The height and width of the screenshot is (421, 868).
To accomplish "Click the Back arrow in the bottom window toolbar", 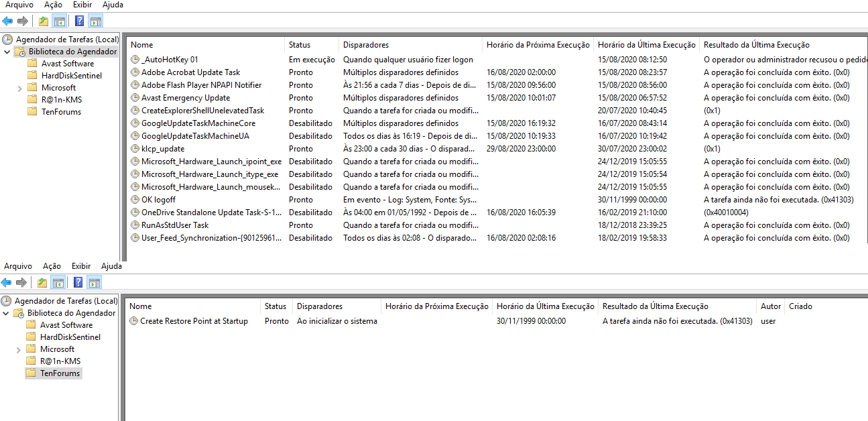I will (x=7, y=282).
